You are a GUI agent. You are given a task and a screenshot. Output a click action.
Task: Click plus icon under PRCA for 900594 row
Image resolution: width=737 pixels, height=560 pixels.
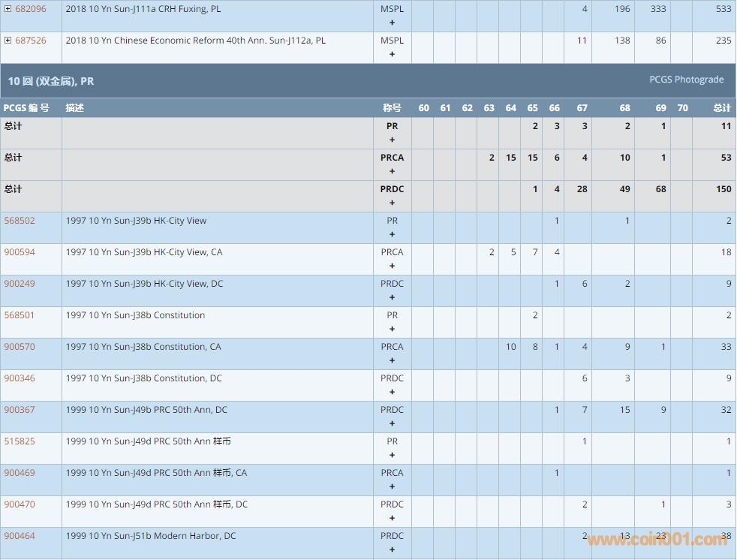coord(392,266)
